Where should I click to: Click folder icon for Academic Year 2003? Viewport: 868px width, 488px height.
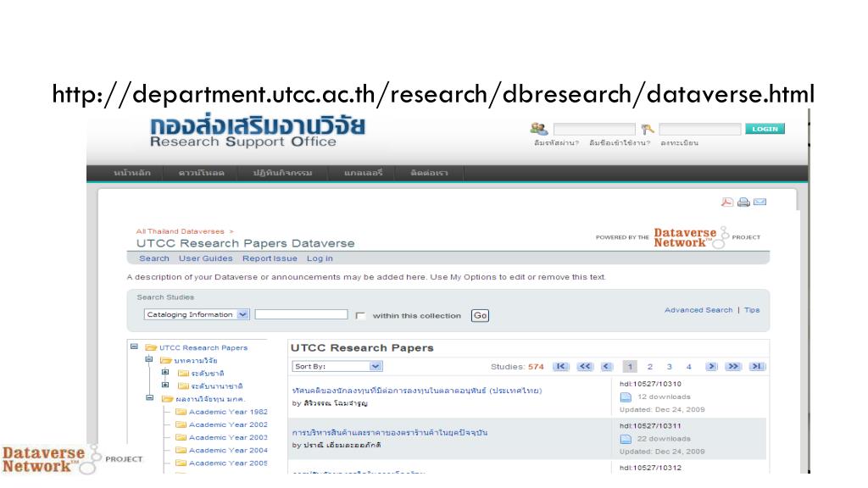[181, 437]
